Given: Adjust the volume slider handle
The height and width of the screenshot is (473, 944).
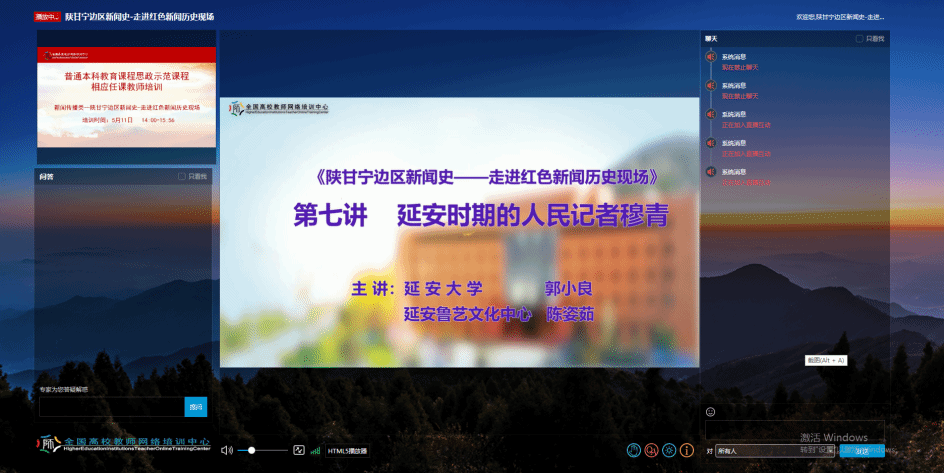Looking at the screenshot, I should [251, 450].
